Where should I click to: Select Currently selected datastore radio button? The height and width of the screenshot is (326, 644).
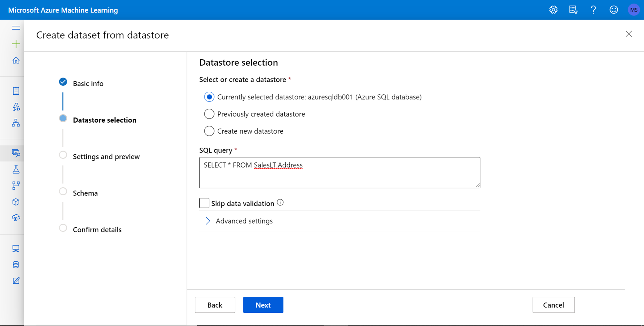pos(209,97)
